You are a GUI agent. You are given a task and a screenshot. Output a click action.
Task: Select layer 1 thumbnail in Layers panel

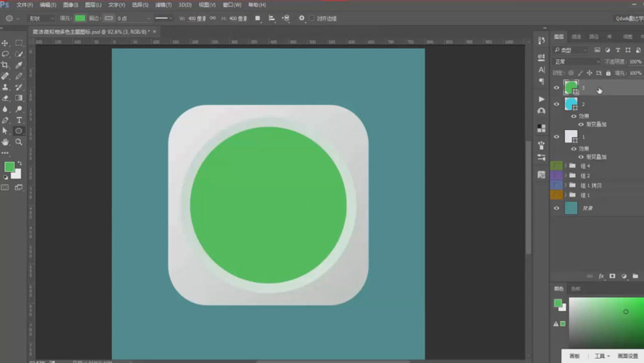(x=571, y=137)
